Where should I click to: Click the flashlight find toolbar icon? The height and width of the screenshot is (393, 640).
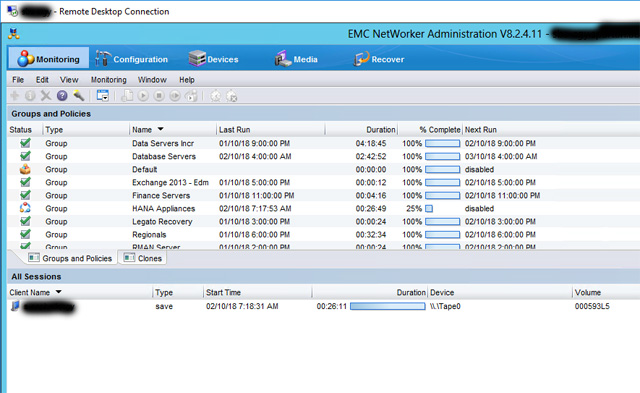(x=78, y=96)
